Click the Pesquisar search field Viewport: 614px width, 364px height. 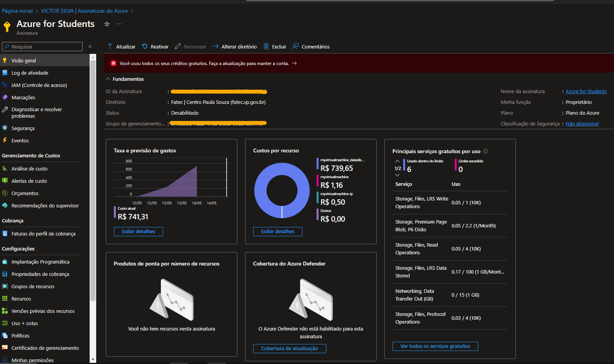click(42, 47)
